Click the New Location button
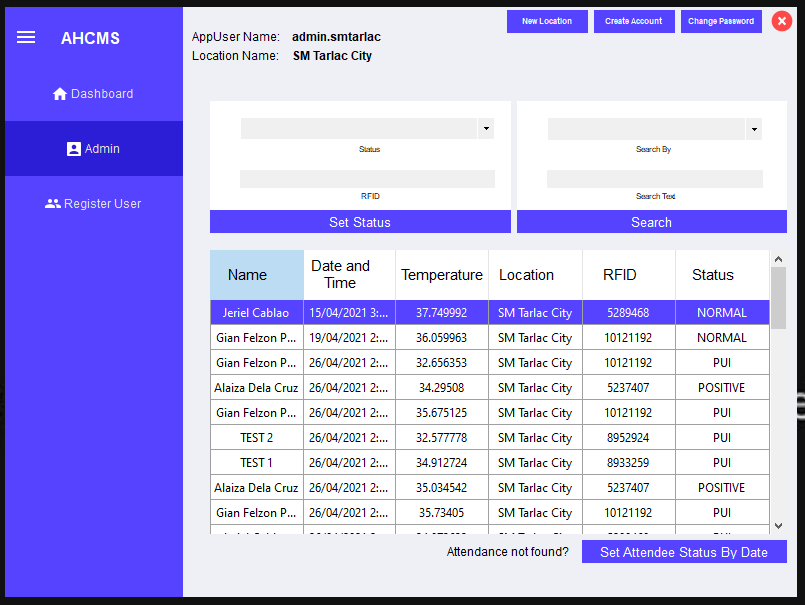Screen dimensions: 805x605 (x=547, y=21)
